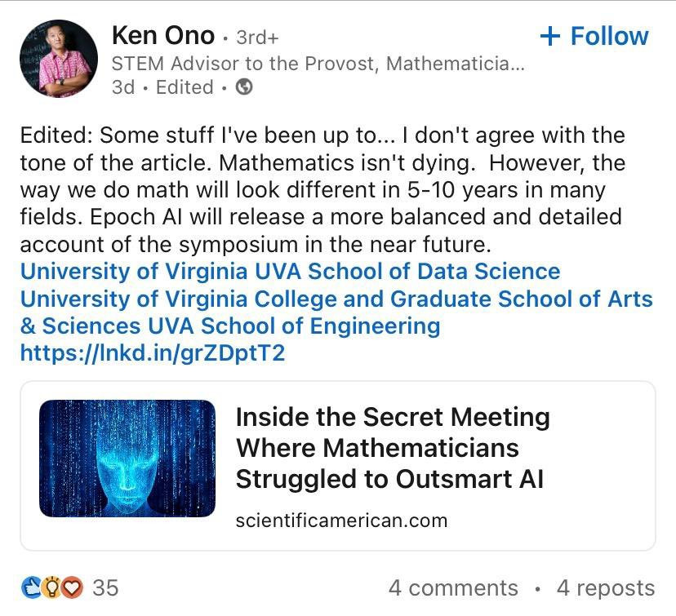Click Ken Ono's profile photo

(x=59, y=59)
